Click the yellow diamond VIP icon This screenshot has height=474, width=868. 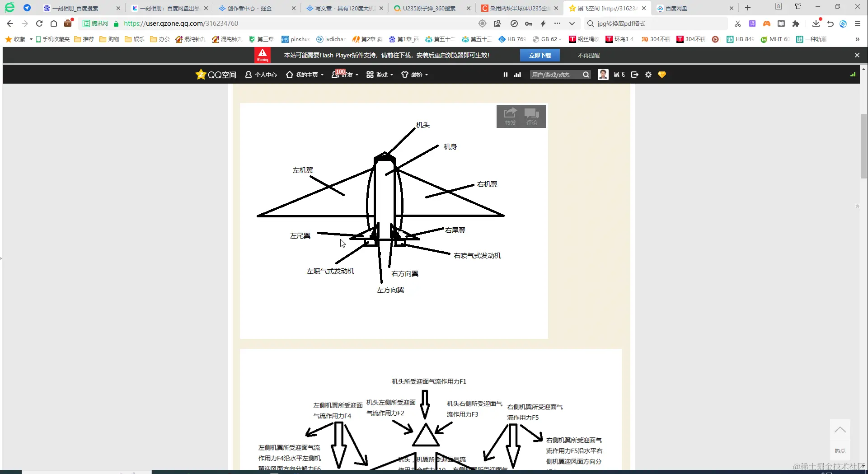tap(662, 74)
